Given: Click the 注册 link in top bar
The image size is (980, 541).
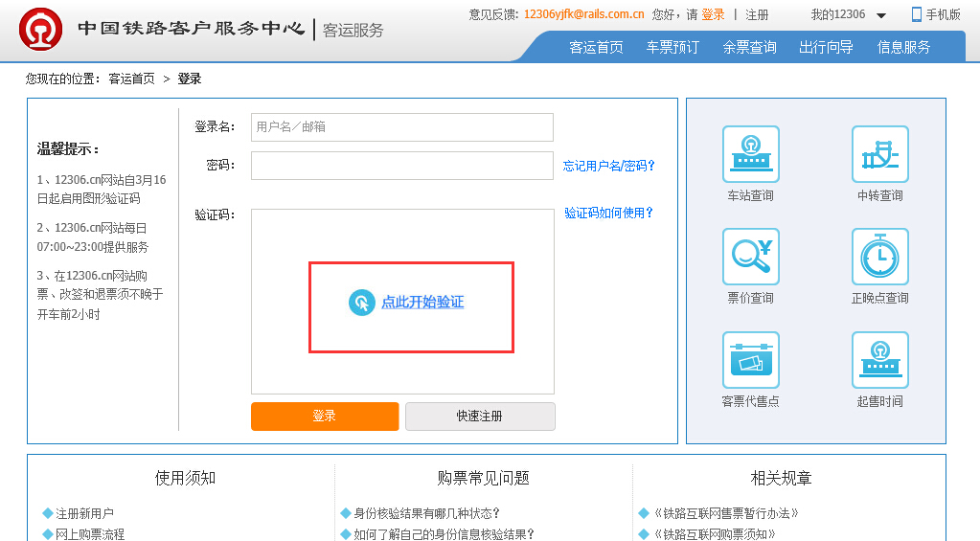Looking at the screenshot, I should [757, 14].
